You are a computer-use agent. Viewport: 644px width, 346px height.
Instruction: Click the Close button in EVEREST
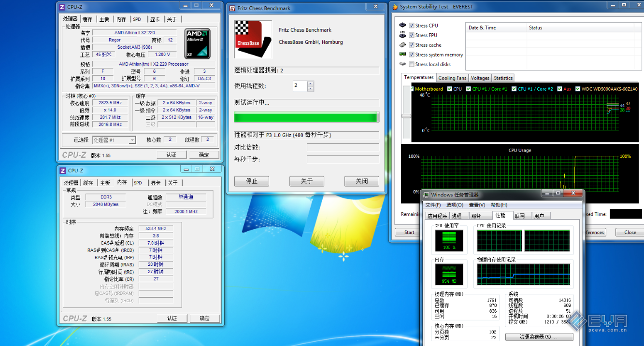pyautogui.click(x=630, y=232)
